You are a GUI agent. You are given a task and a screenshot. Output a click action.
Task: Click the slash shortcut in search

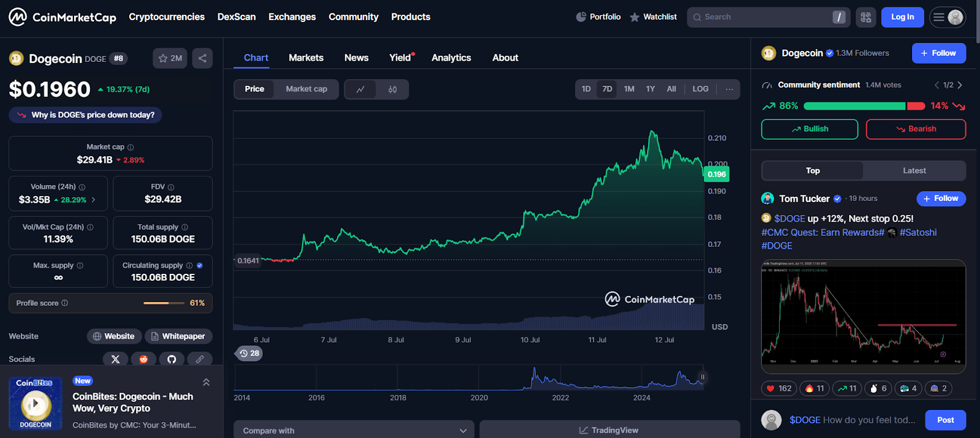click(839, 17)
